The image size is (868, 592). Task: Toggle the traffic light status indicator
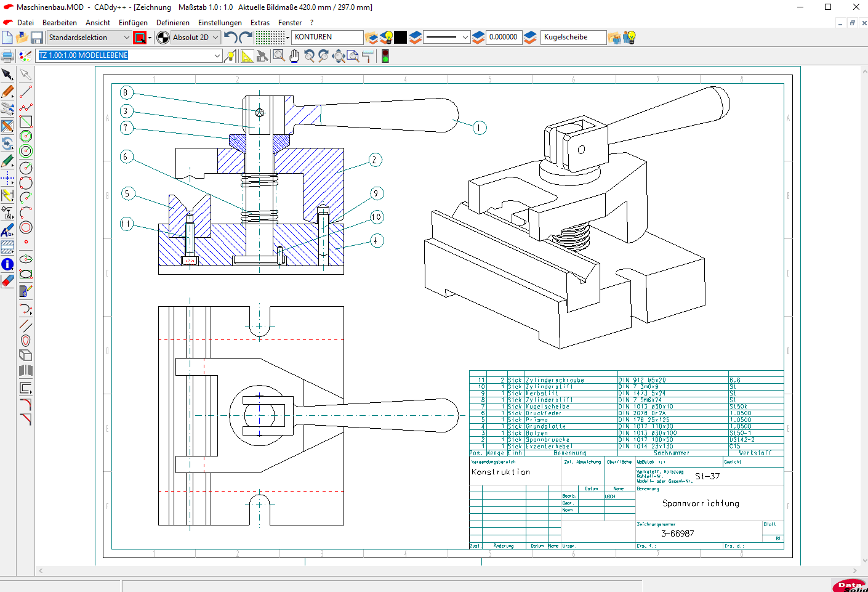tap(385, 55)
